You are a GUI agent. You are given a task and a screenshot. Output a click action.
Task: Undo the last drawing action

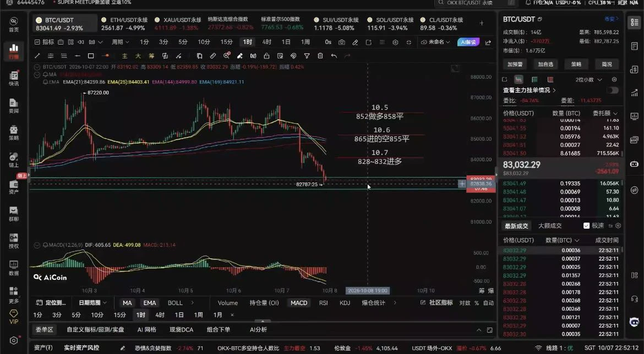(334, 56)
